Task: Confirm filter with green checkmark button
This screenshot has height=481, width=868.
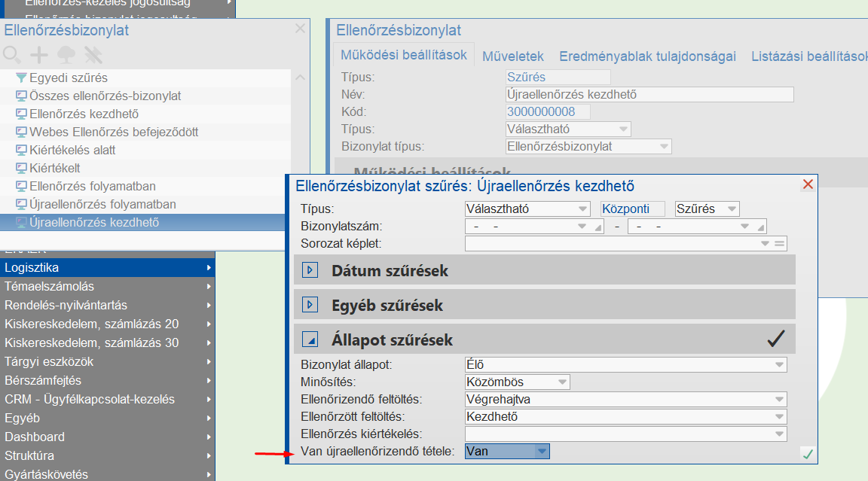Action: coord(808,454)
